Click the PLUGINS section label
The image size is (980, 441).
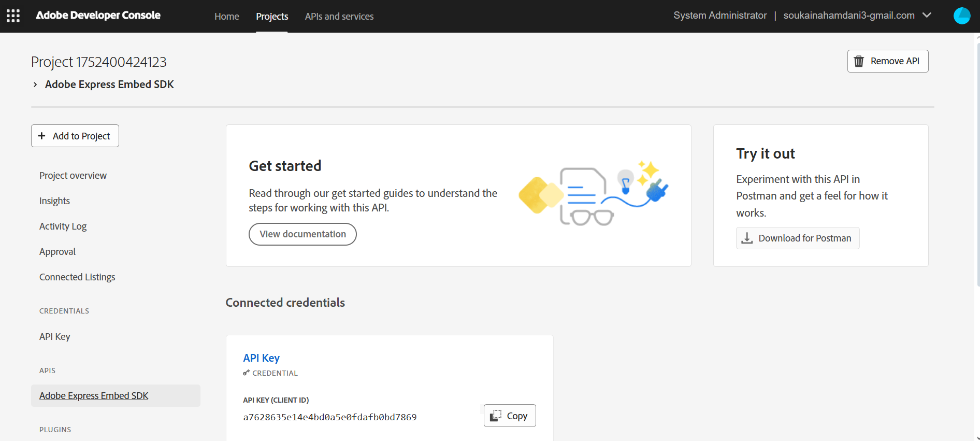click(x=55, y=430)
